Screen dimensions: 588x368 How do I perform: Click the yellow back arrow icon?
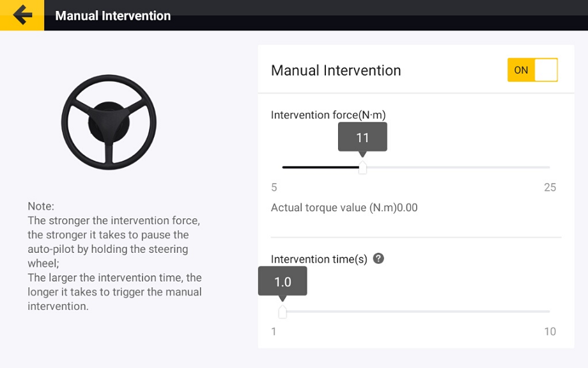click(22, 15)
